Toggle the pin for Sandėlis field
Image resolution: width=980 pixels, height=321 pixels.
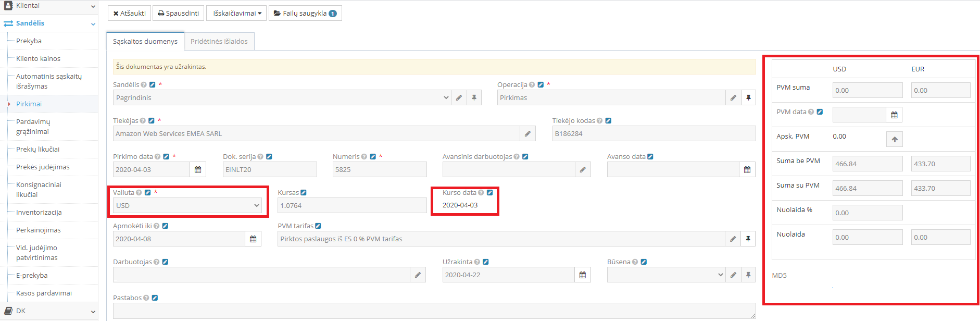[474, 98]
